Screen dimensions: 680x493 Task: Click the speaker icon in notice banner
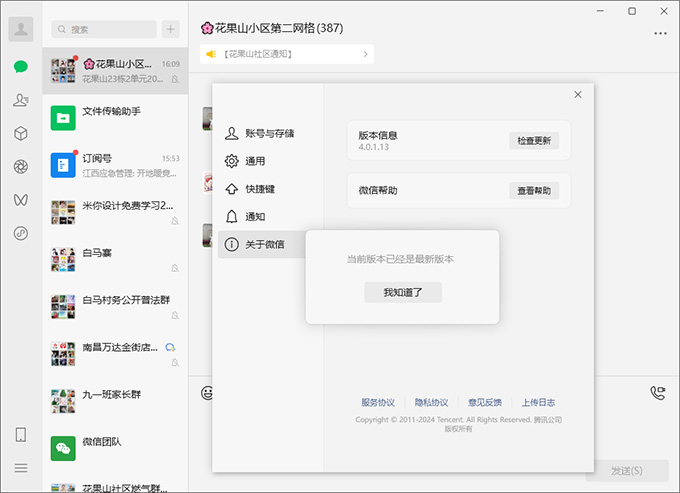point(211,54)
